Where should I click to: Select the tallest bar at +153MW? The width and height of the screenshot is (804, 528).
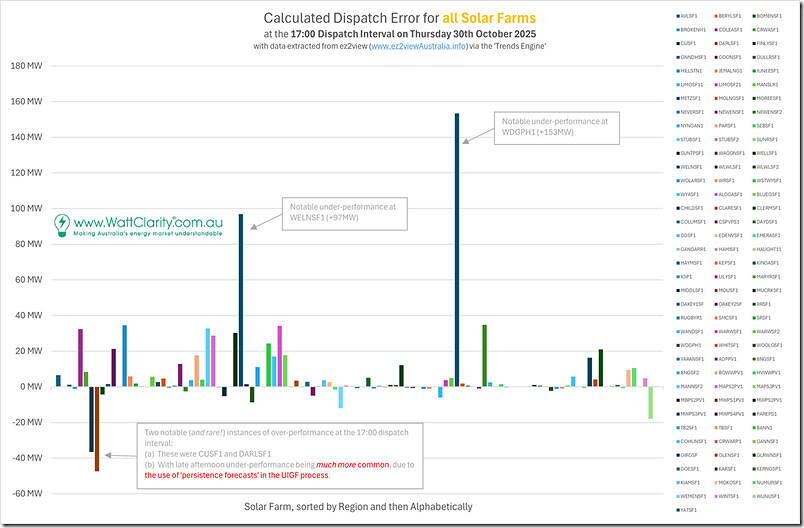pyautogui.click(x=456, y=250)
